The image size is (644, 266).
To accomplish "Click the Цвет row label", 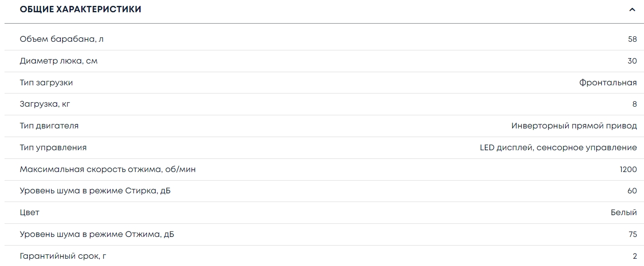I will coord(29,212).
